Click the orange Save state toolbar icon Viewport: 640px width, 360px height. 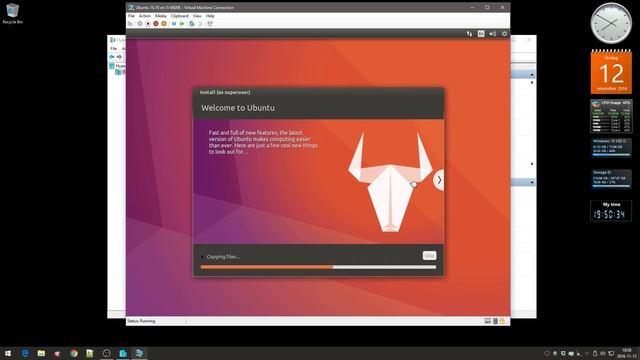click(164, 24)
